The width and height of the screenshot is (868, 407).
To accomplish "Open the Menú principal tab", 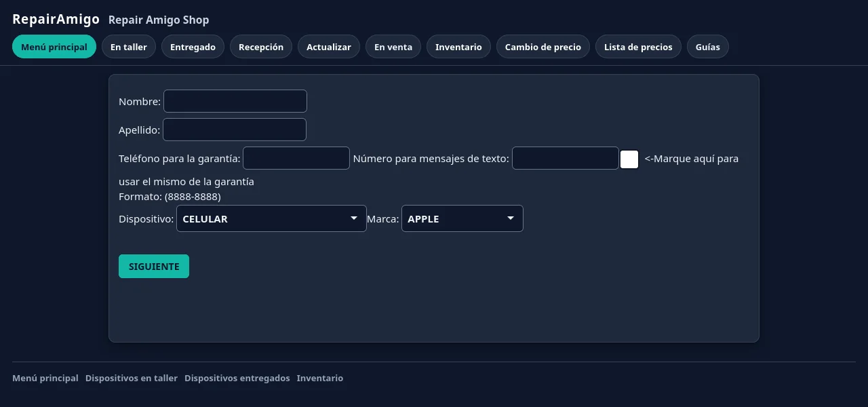I will click(54, 47).
